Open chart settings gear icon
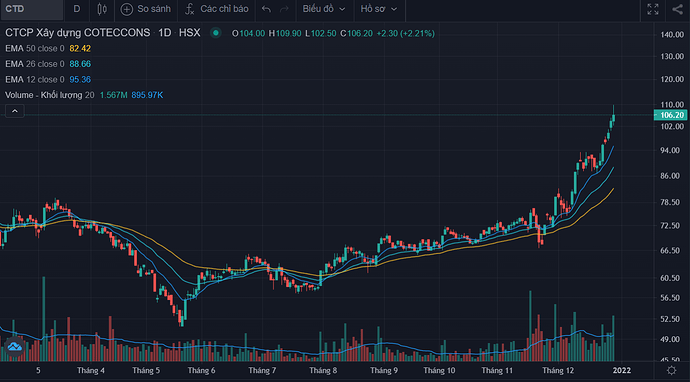Viewport: 690px width, 382px height. pyautogui.click(x=672, y=370)
